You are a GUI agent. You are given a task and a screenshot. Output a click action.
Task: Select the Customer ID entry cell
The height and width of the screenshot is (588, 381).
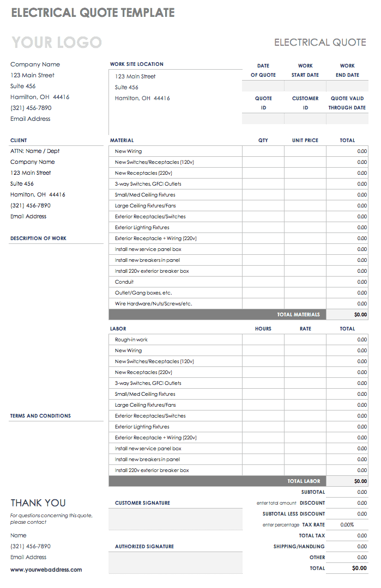pyautogui.click(x=305, y=119)
